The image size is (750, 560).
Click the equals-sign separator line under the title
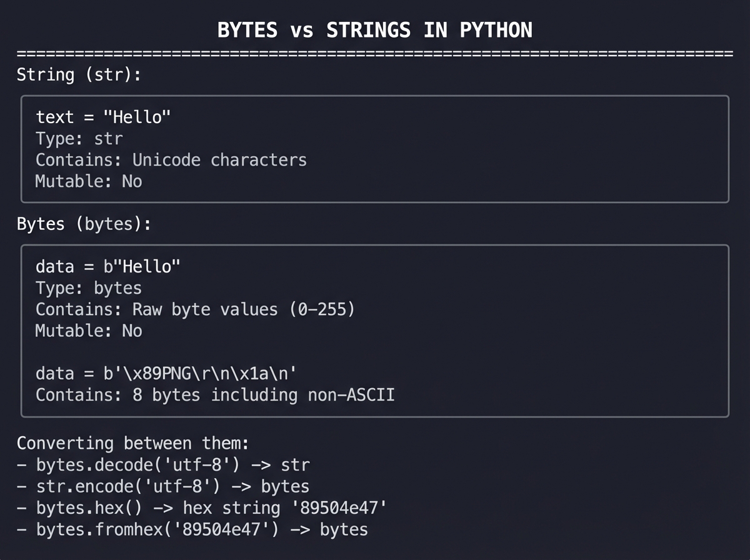click(375, 53)
